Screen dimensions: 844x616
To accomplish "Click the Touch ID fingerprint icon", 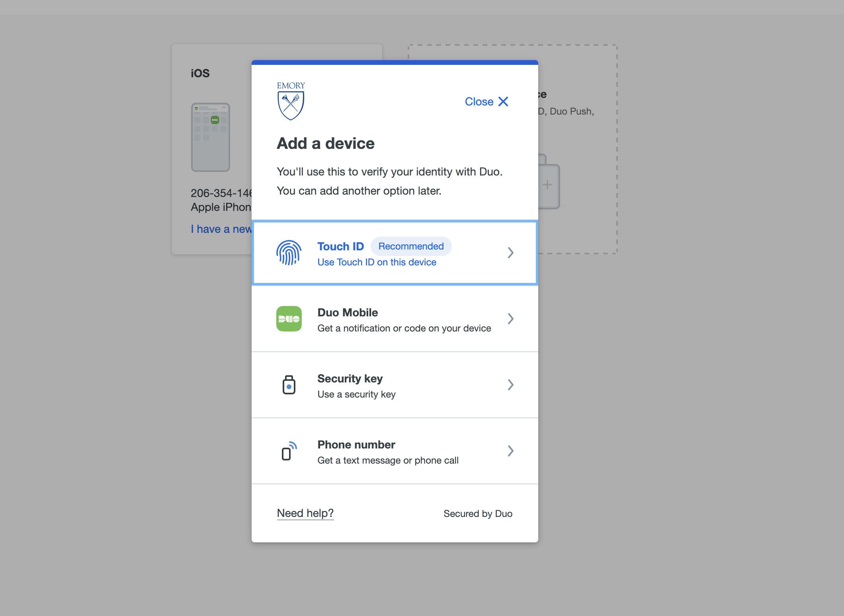I will click(289, 253).
